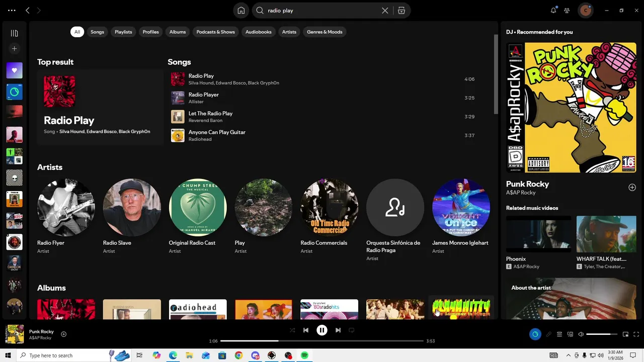Toggle shuffle playback

pyautogui.click(x=292, y=330)
